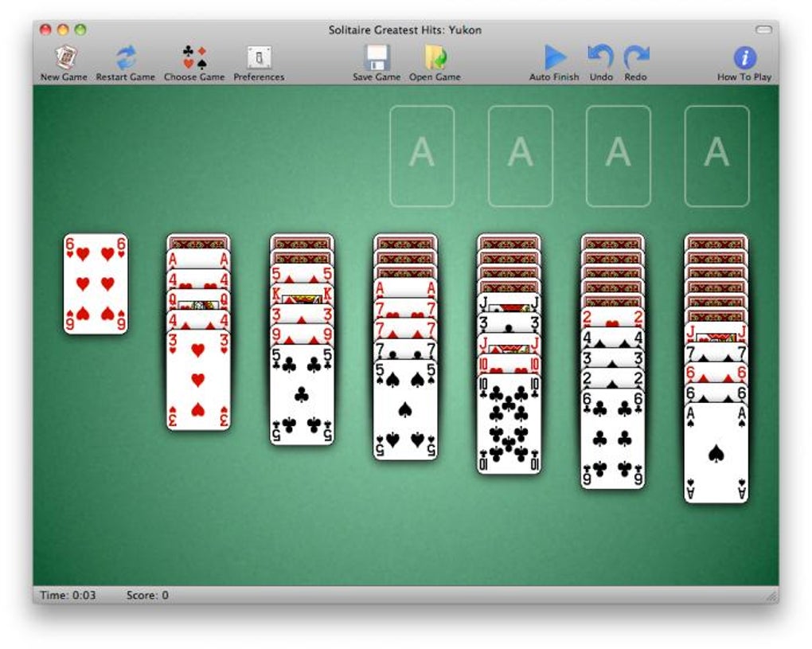Close the Yukon window
812x649 pixels.
point(45,29)
